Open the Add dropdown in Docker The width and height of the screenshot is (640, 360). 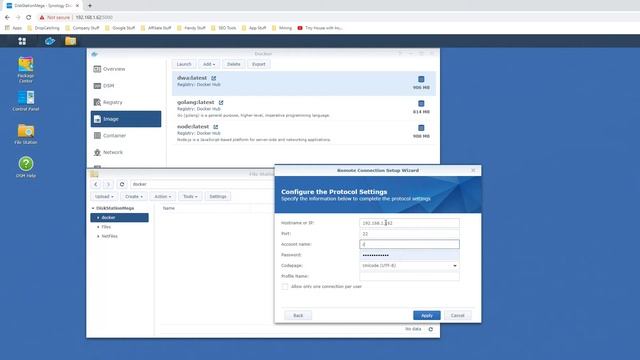tap(209, 64)
